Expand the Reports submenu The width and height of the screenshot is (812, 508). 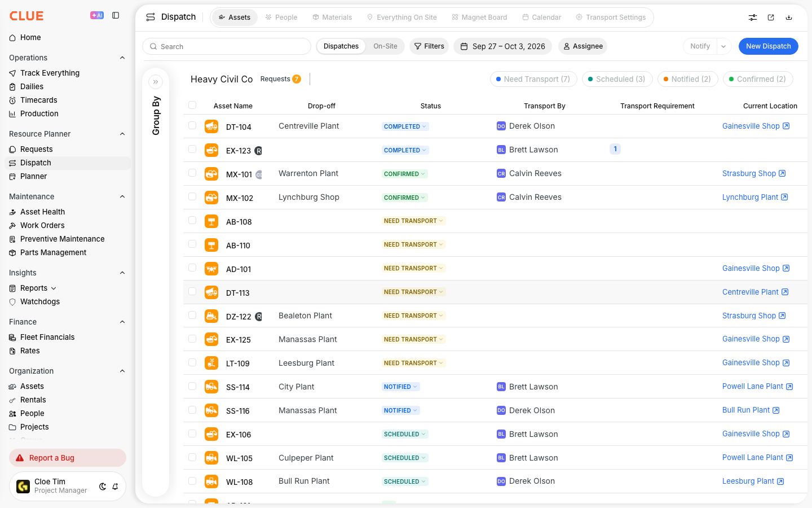pos(54,288)
